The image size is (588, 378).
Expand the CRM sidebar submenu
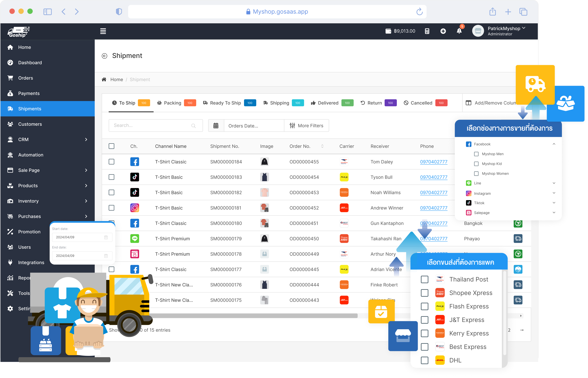(x=86, y=139)
